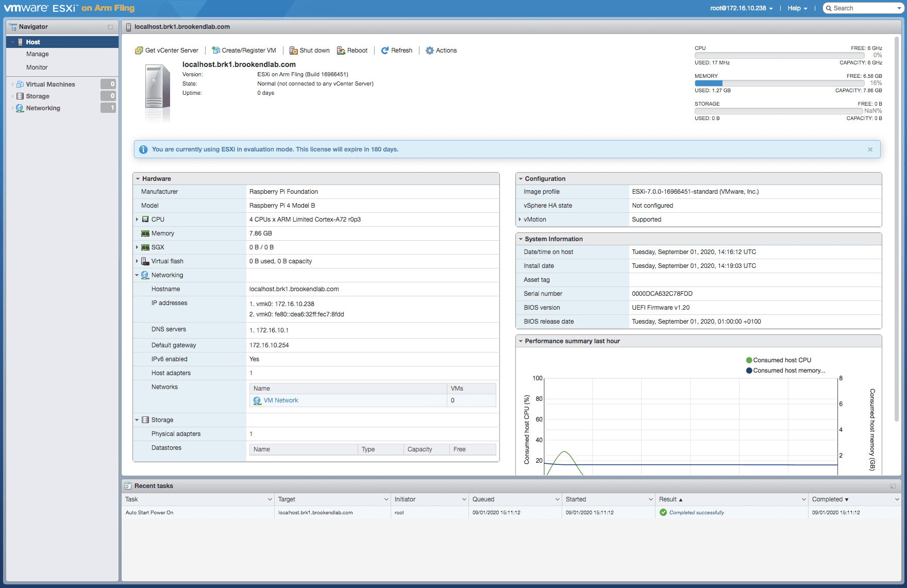The height and width of the screenshot is (588, 907).
Task: Dismiss the evaluation mode banner
Action: [870, 149]
